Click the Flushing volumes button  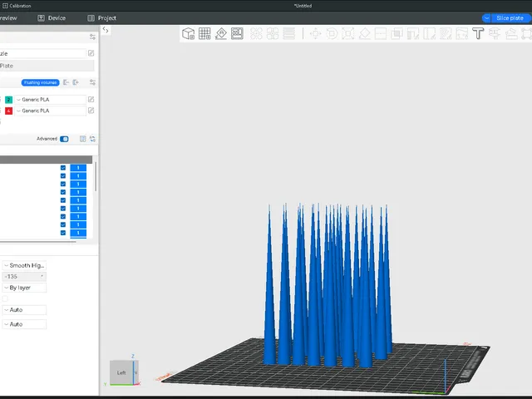[x=41, y=82]
